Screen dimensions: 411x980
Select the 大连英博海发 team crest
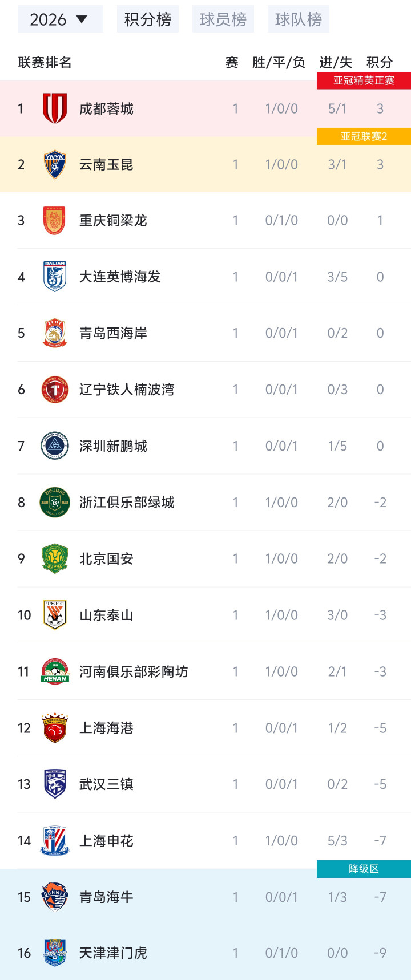click(x=55, y=277)
